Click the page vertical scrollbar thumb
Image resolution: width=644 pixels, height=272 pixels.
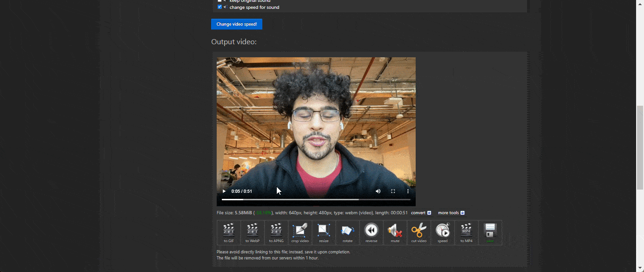tap(640, 148)
